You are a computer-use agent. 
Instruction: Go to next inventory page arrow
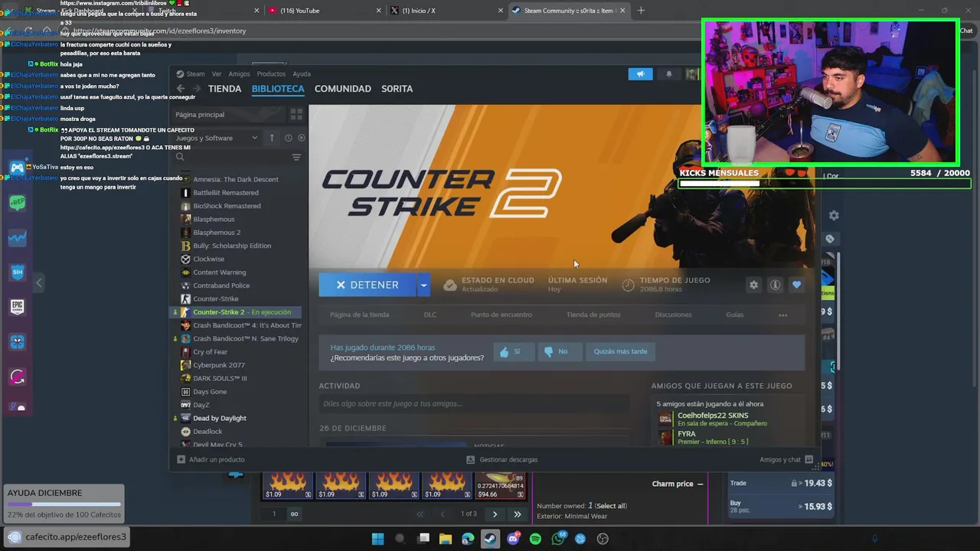tap(495, 514)
